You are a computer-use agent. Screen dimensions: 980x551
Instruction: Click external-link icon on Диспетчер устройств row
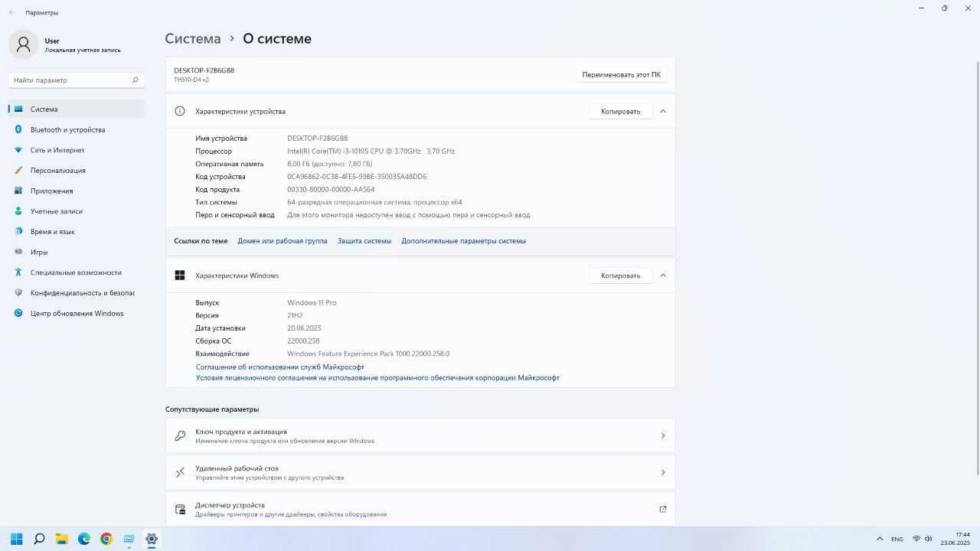(663, 509)
